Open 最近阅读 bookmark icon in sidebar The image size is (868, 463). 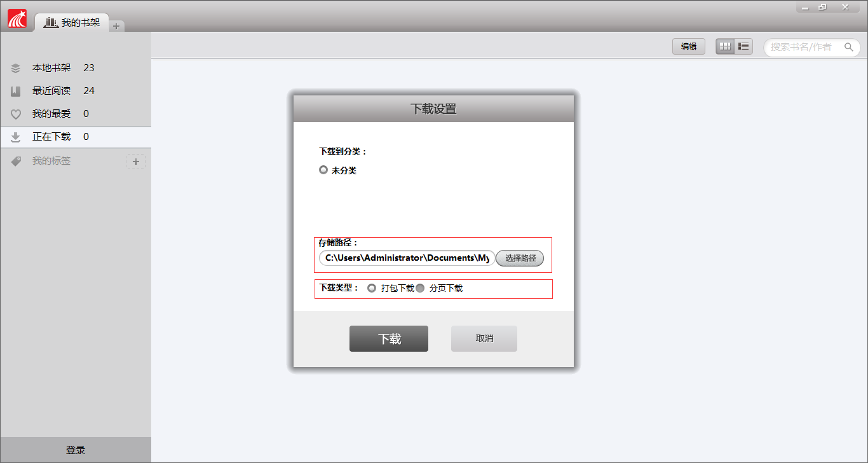click(x=16, y=91)
